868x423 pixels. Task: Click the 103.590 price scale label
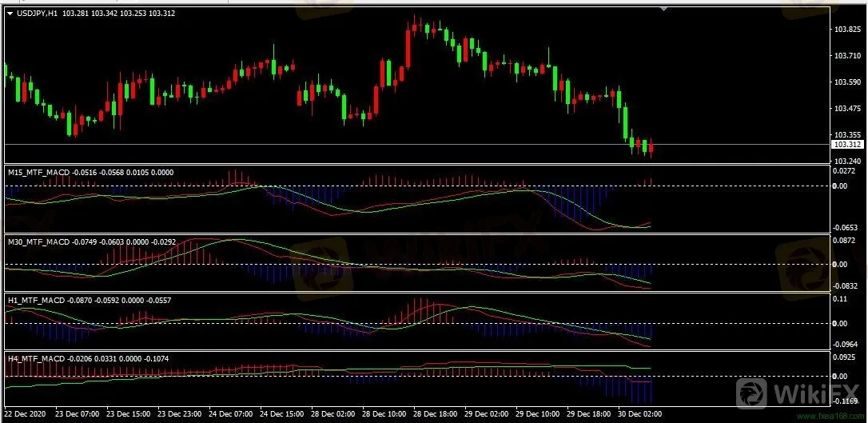(846, 82)
